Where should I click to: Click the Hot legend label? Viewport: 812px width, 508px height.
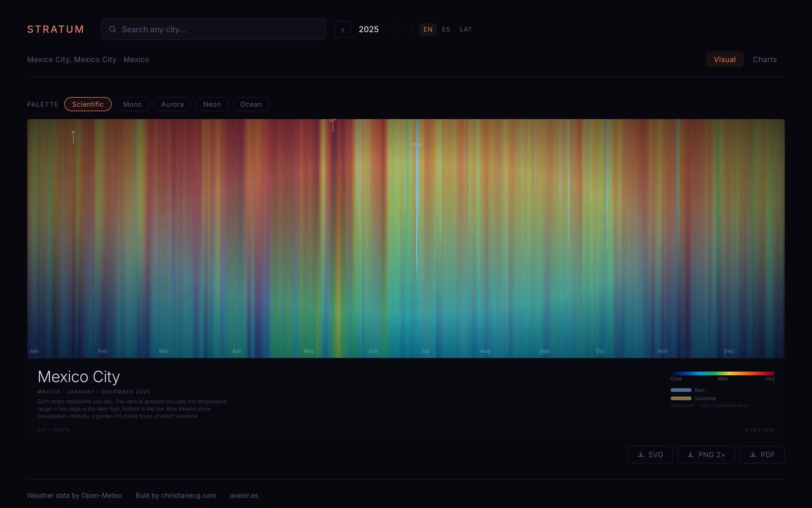coord(770,379)
